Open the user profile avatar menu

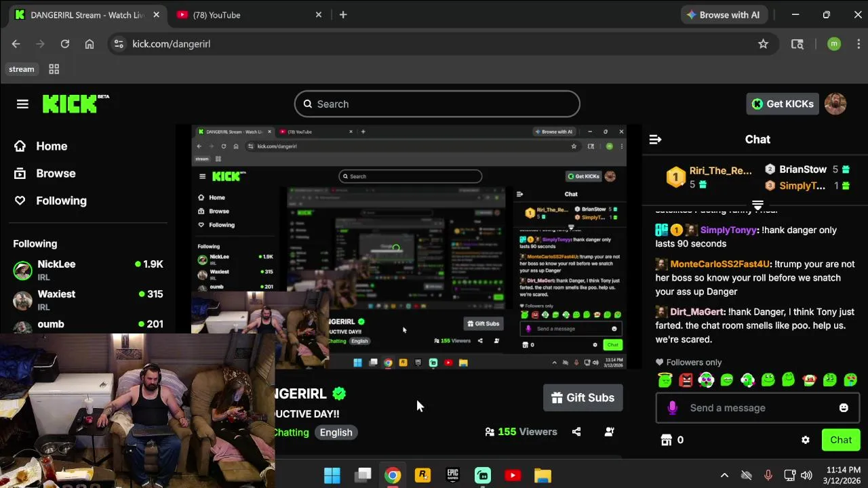pos(835,104)
